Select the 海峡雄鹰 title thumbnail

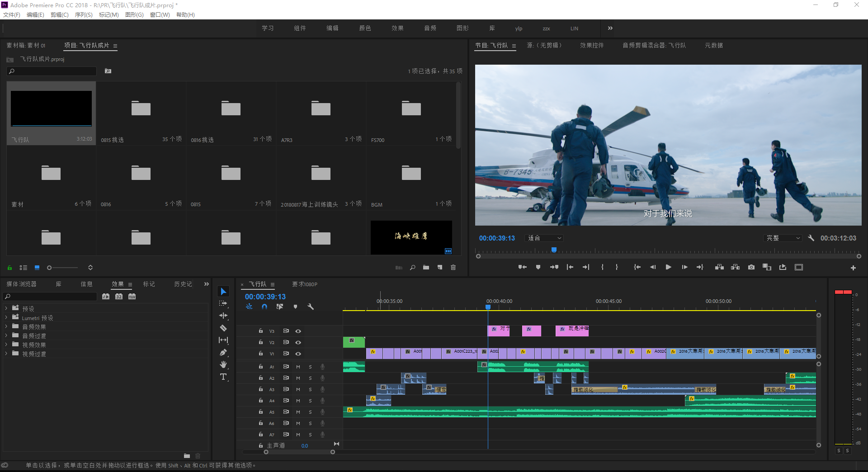point(411,237)
